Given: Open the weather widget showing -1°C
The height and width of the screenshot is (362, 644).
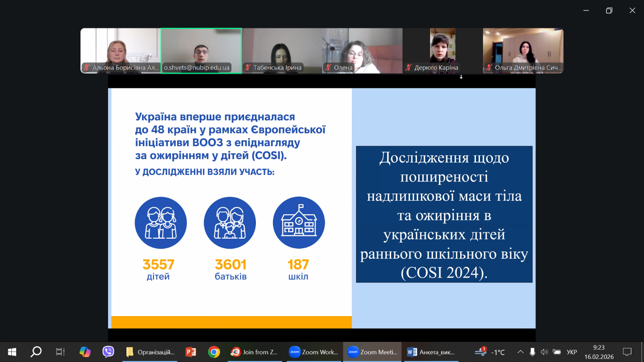Looking at the screenshot, I should [490, 352].
